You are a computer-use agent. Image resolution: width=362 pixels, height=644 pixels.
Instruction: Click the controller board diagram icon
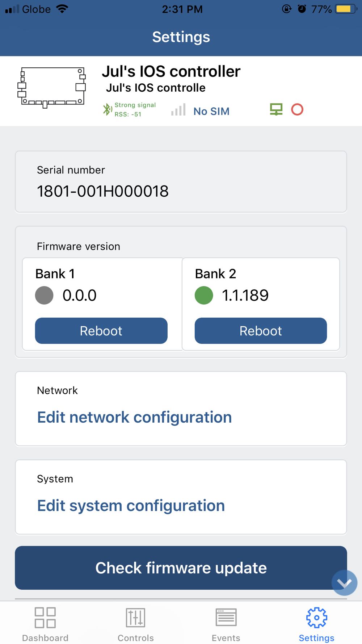click(x=52, y=87)
